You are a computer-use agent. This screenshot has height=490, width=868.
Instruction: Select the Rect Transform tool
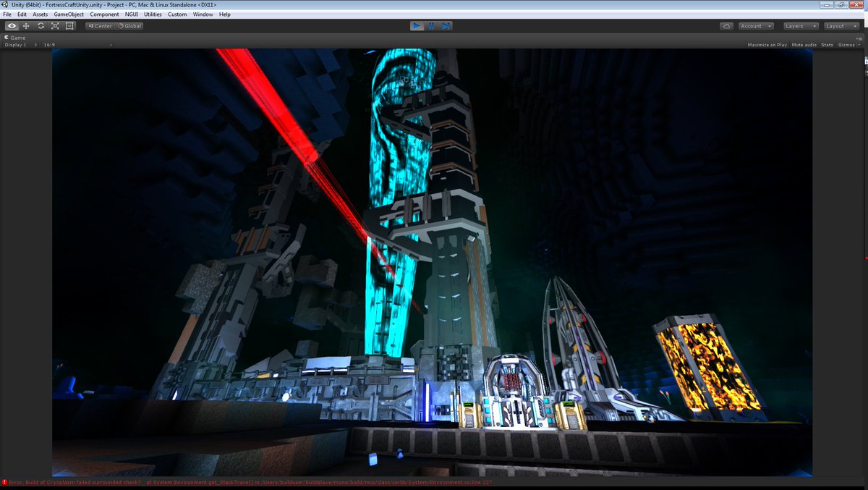coord(69,25)
